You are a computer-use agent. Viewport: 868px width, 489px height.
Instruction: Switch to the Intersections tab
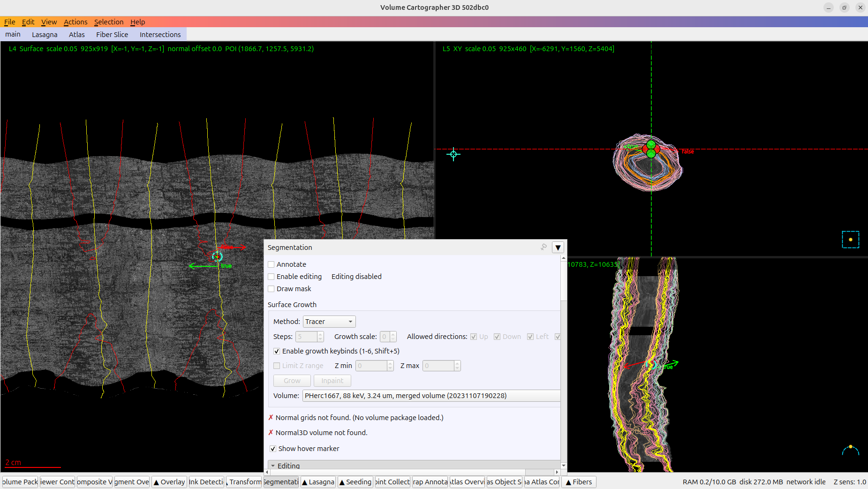coord(160,35)
